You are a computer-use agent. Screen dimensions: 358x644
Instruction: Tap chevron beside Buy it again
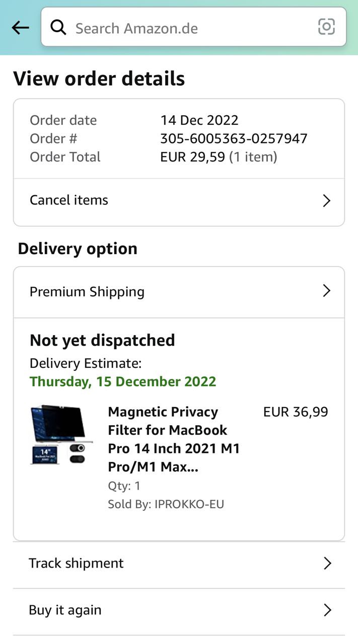(x=327, y=610)
